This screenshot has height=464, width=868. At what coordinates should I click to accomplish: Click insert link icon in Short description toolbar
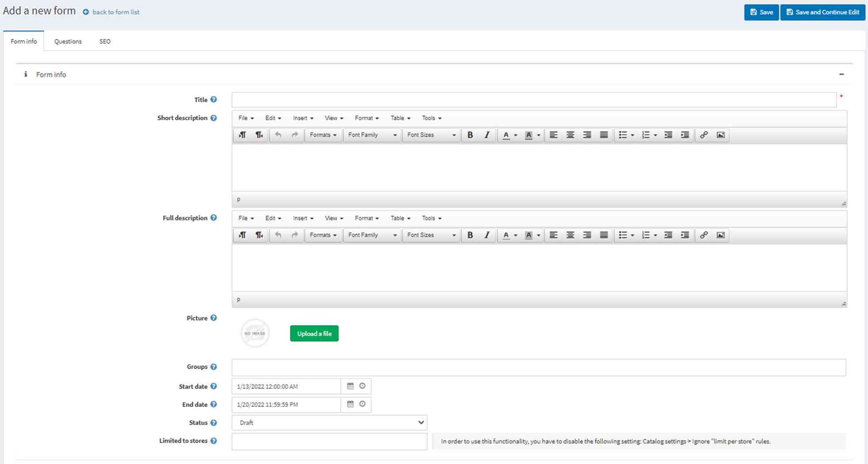[x=704, y=135]
